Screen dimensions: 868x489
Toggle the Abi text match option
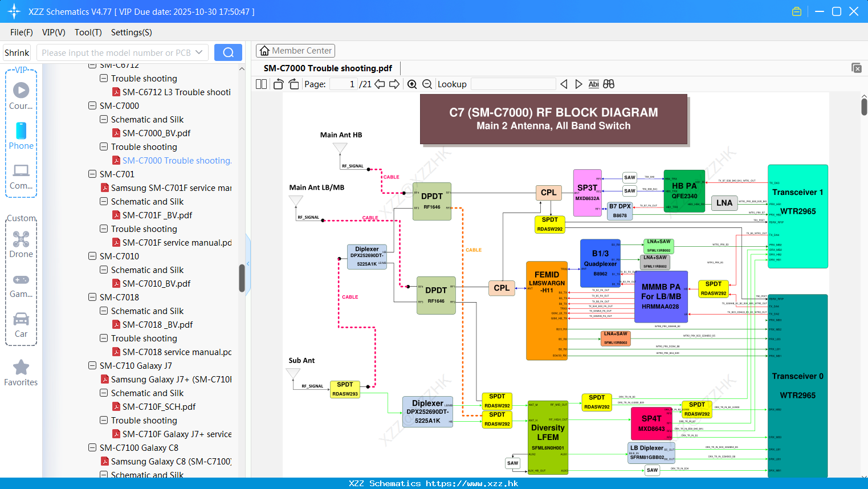pos(593,84)
